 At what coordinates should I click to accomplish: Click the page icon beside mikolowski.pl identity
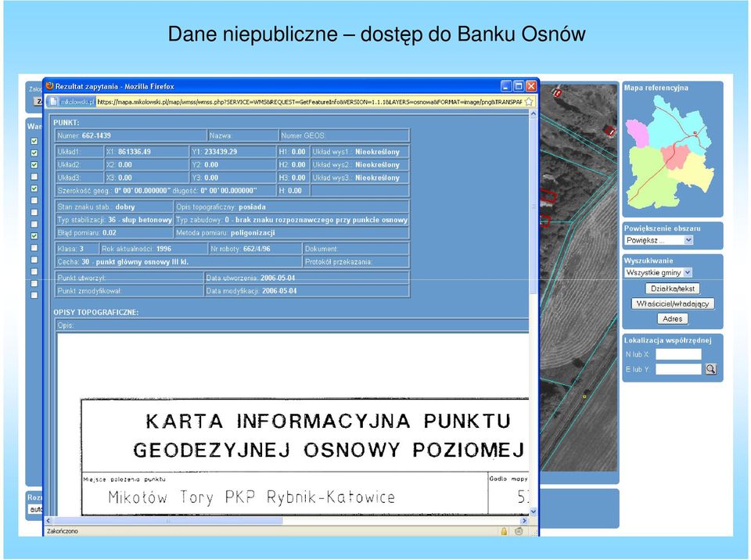tap(53, 102)
